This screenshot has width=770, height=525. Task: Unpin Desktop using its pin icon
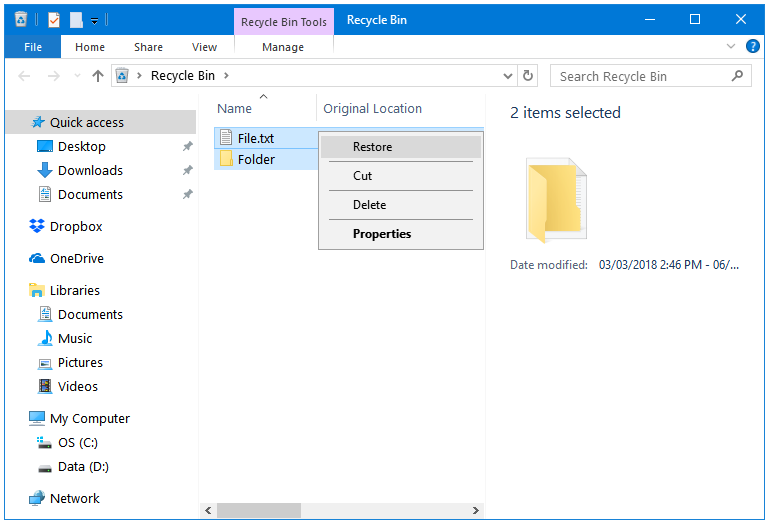(187, 146)
